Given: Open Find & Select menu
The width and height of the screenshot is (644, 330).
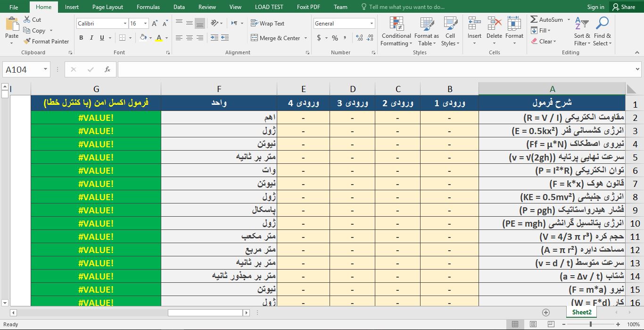Looking at the screenshot, I should tap(602, 31).
